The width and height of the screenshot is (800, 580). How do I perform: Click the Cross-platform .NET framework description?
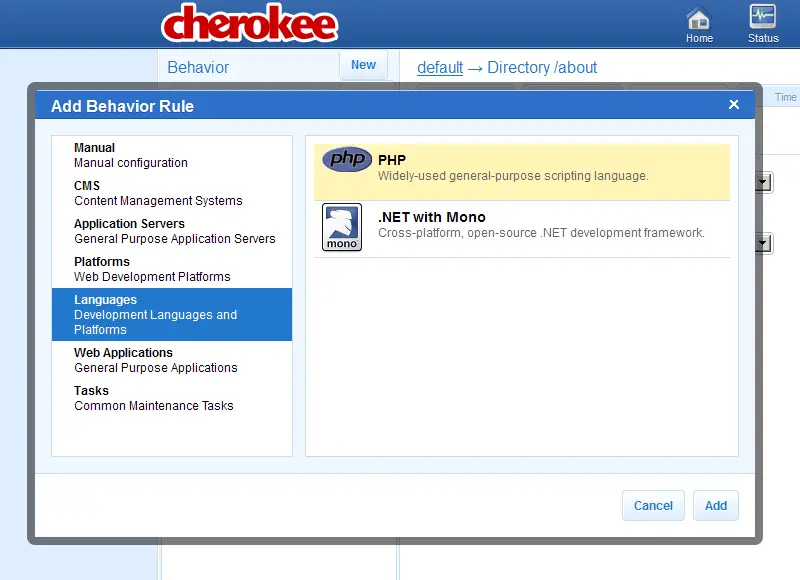541,233
